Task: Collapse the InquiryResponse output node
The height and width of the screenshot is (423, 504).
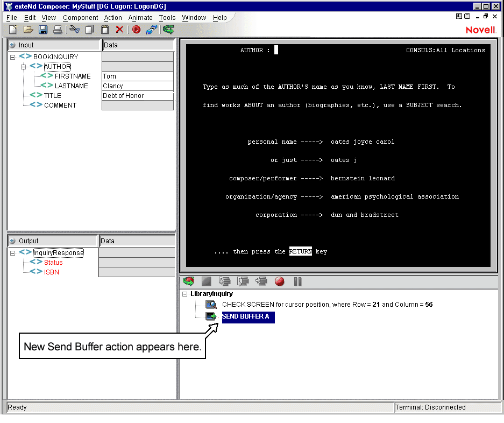Action: (x=13, y=253)
